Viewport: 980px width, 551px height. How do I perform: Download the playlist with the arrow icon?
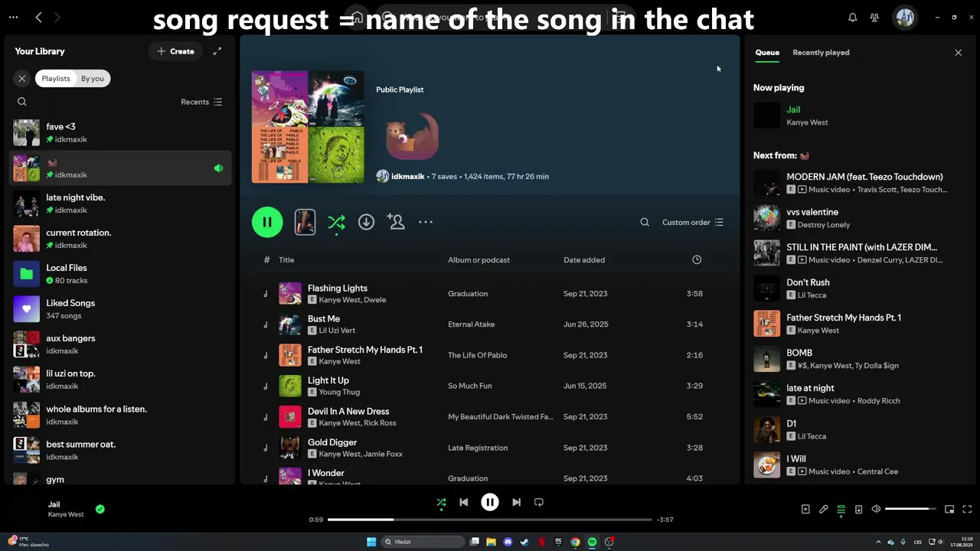(366, 222)
